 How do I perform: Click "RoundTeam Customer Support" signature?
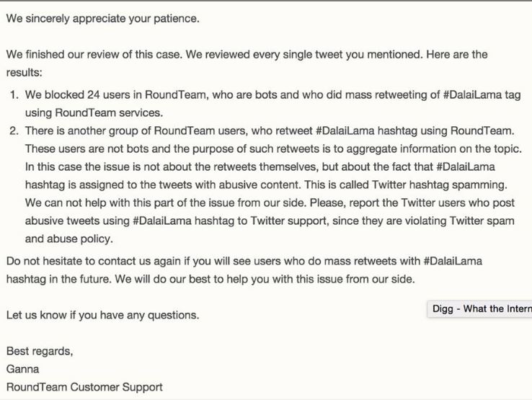pos(84,387)
